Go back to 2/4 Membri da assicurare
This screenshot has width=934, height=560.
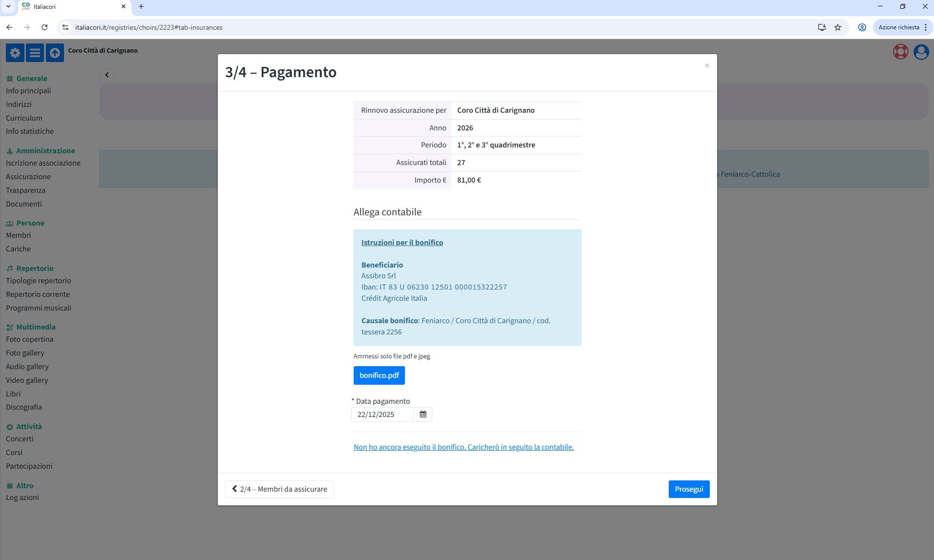[x=279, y=489]
